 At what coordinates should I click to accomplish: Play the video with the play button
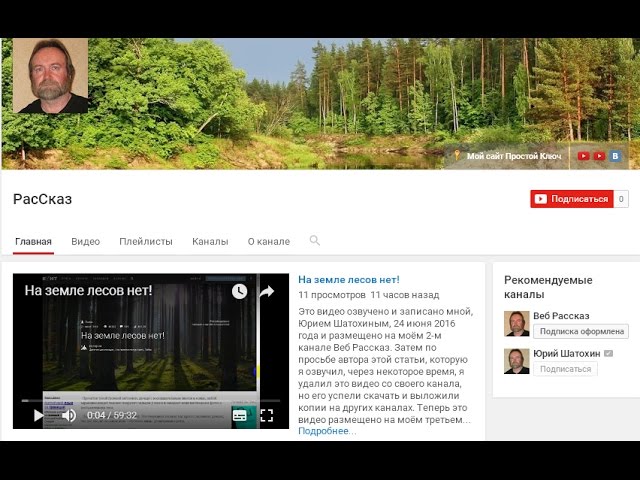coord(38,416)
